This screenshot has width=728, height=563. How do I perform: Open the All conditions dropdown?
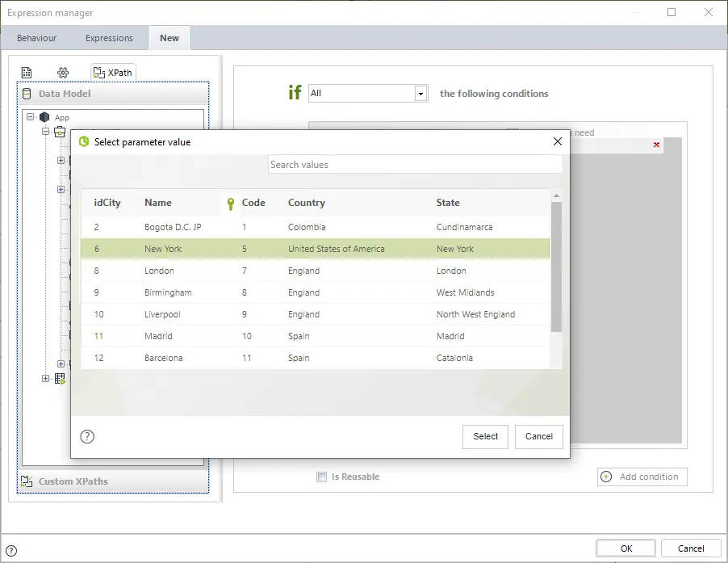click(x=420, y=94)
